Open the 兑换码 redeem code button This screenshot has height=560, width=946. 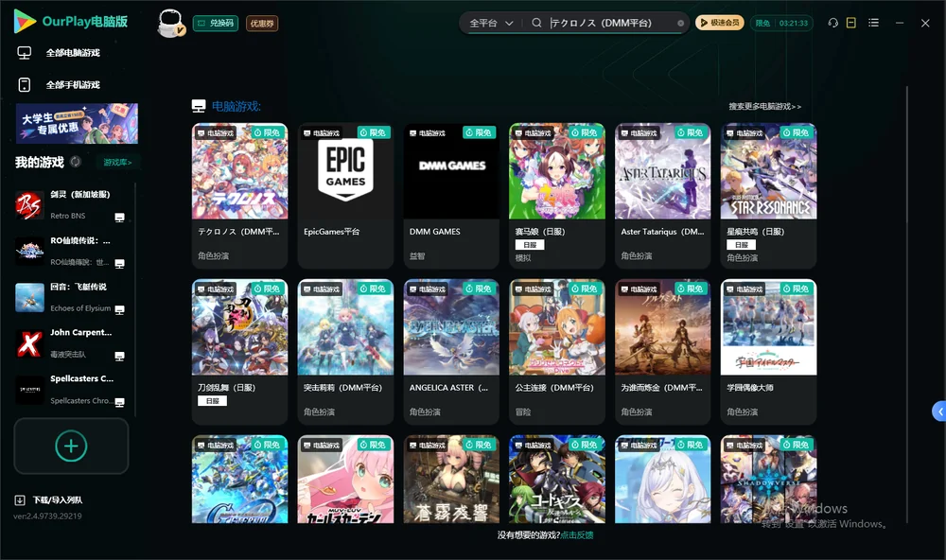pyautogui.click(x=216, y=23)
